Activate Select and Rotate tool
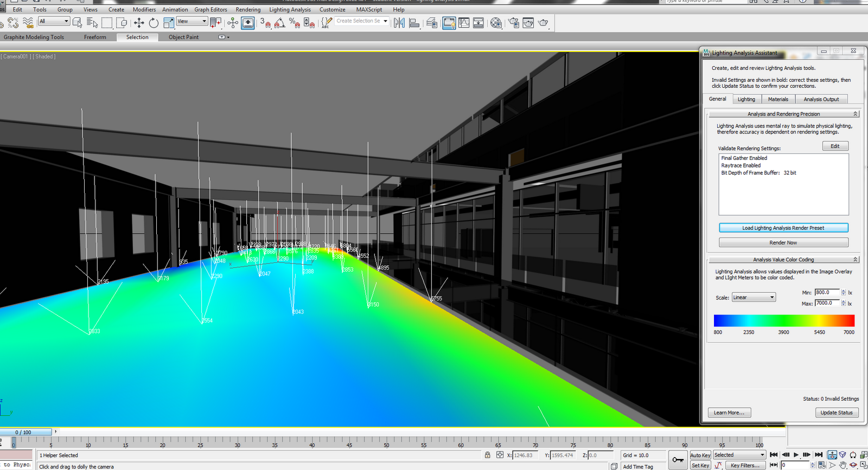 pyautogui.click(x=154, y=22)
